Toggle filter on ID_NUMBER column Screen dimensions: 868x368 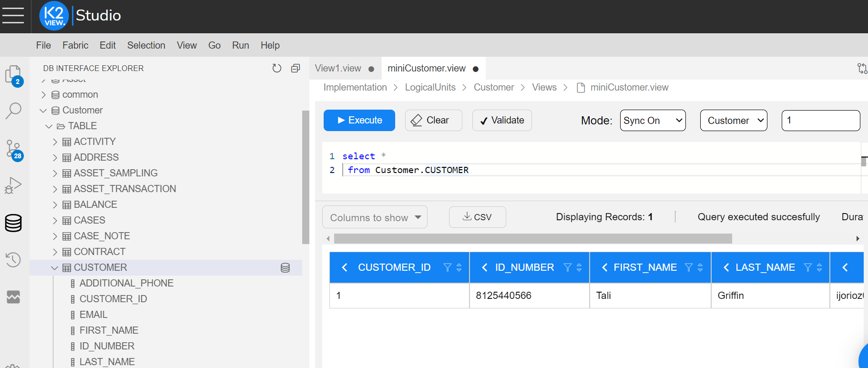point(567,267)
